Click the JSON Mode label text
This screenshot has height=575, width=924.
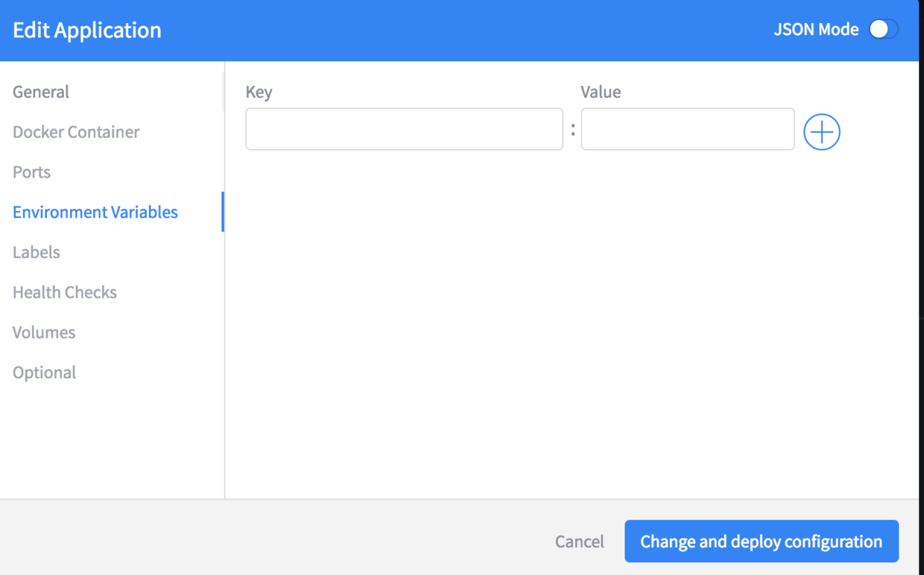point(816,30)
